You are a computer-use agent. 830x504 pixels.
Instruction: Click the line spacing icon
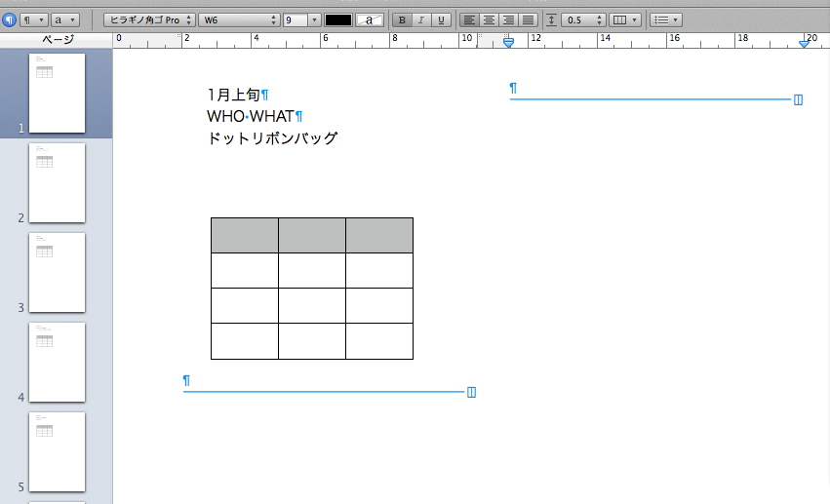tap(551, 20)
